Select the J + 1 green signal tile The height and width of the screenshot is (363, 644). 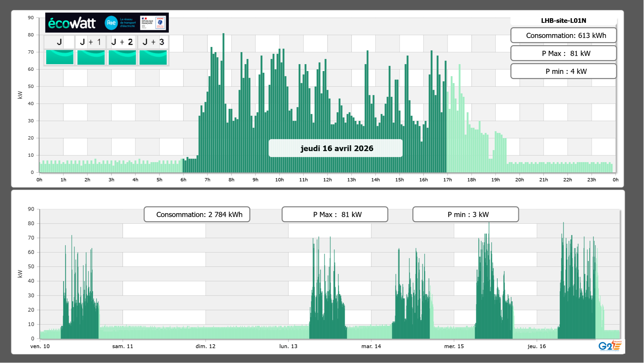(x=91, y=57)
